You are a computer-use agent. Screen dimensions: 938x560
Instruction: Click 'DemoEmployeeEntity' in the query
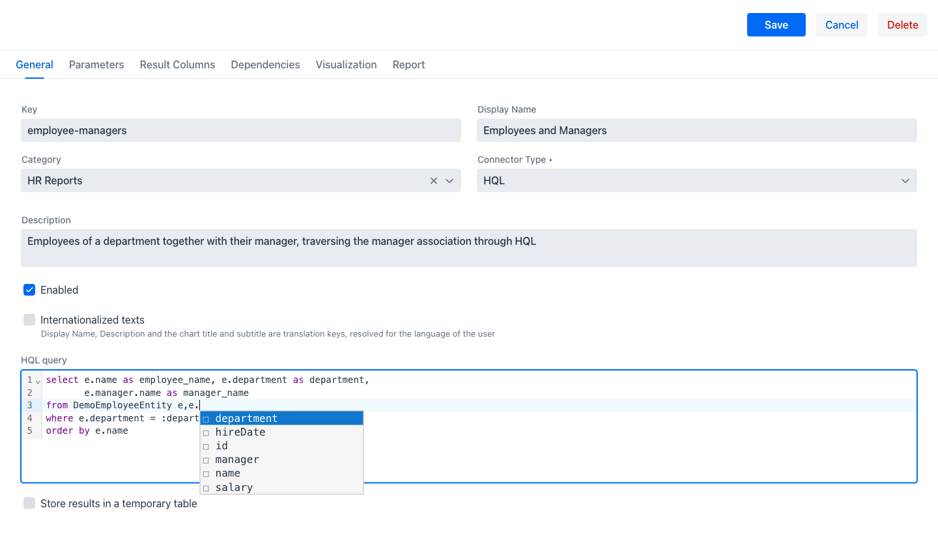click(x=122, y=405)
